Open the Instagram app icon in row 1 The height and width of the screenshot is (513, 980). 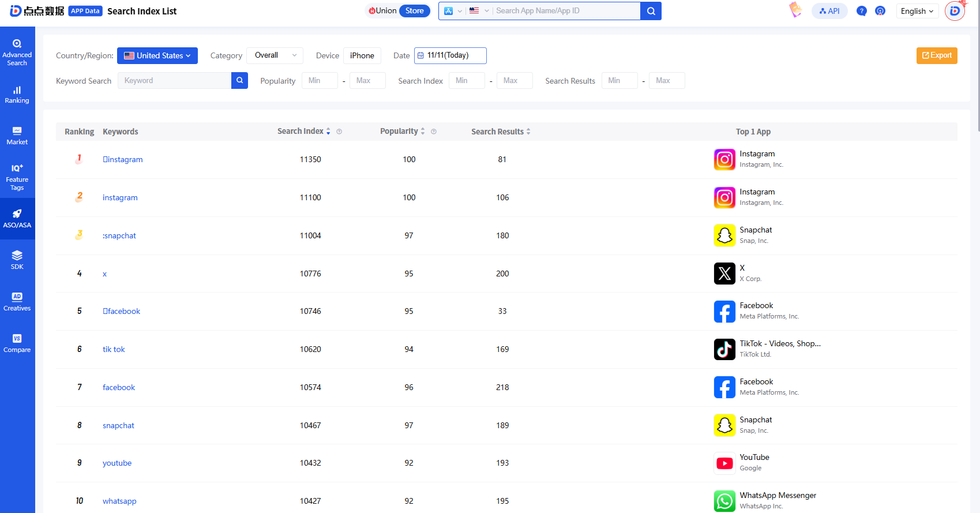click(x=724, y=159)
